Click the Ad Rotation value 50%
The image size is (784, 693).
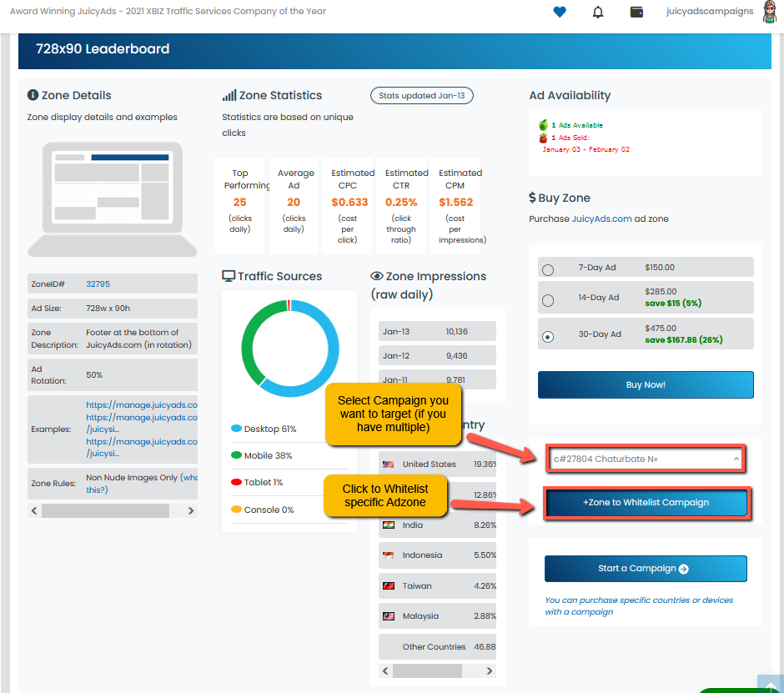pyautogui.click(x=94, y=375)
